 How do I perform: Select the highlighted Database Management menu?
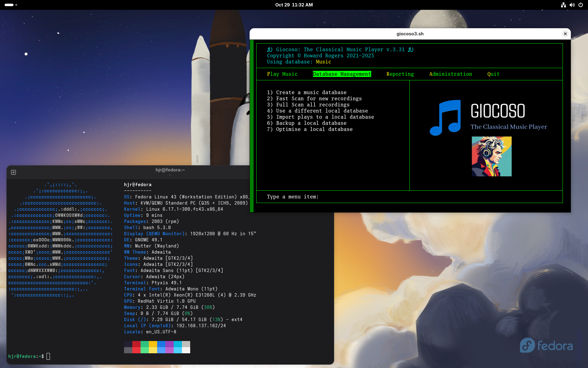[x=341, y=74]
